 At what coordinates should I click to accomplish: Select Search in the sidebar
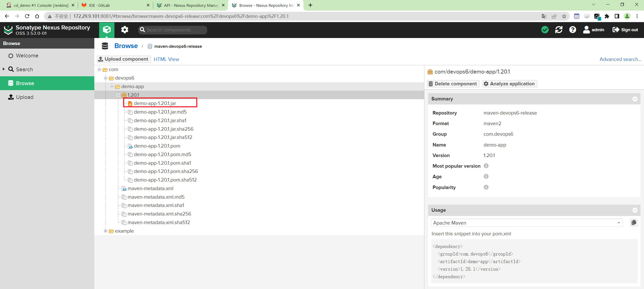click(x=47, y=69)
